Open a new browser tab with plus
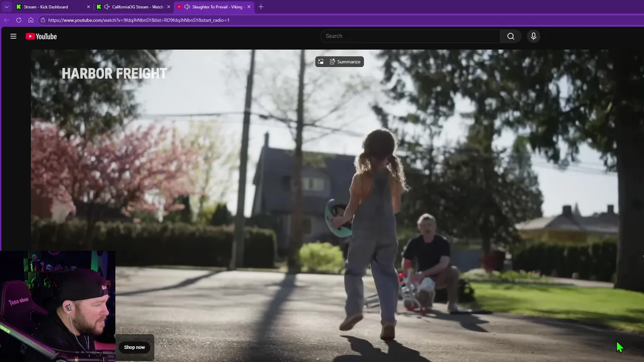 point(261,7)
